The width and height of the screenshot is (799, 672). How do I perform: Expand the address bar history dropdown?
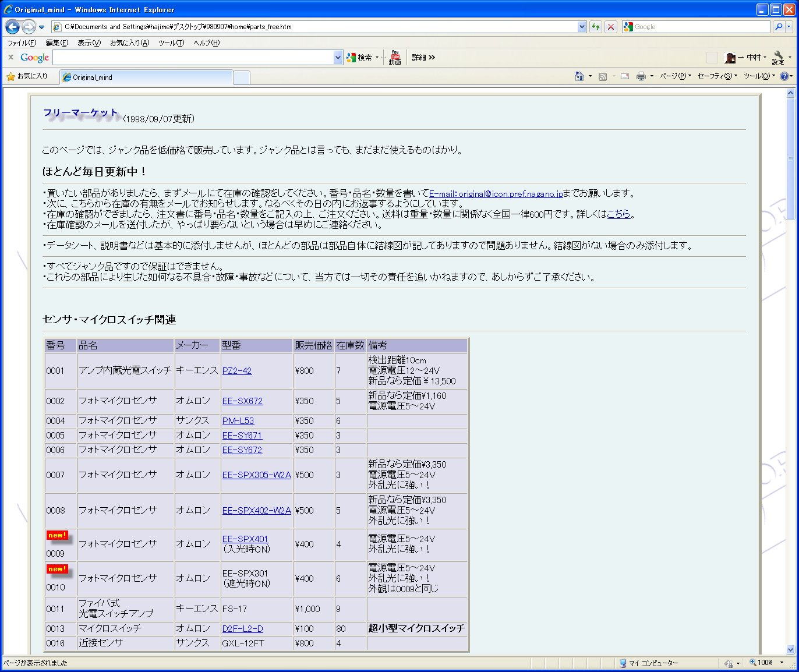point(582,27)
